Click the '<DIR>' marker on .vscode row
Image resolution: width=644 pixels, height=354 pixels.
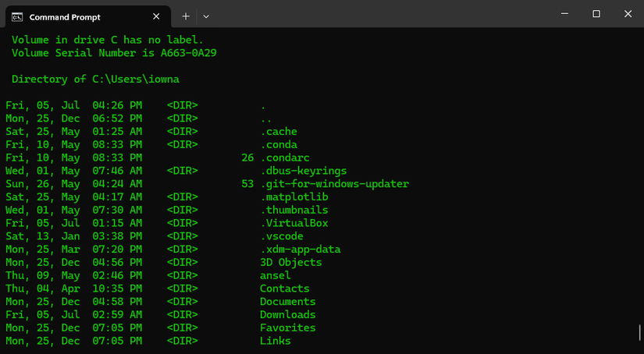[183, 236]
